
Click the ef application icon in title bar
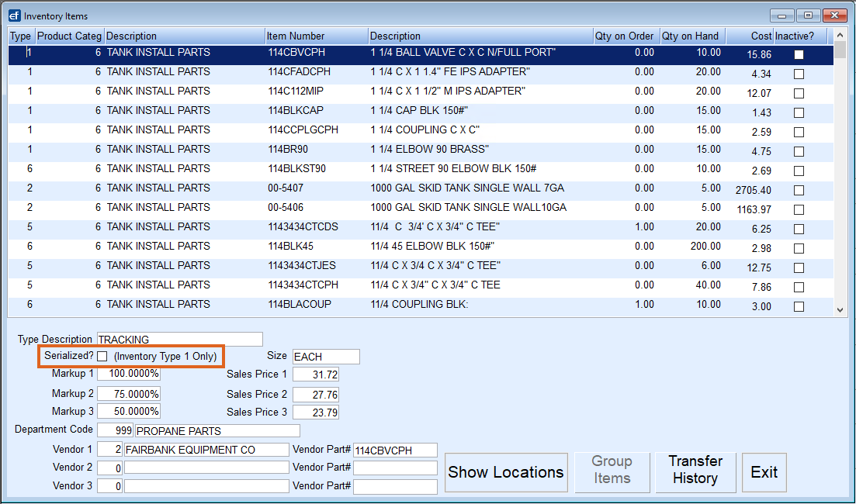(14, 16)
